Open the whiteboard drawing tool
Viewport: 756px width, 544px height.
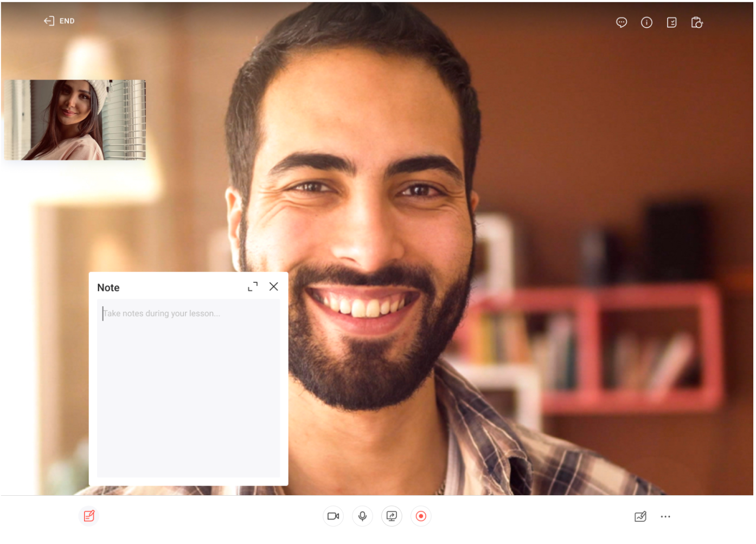[x=640, y=516]
